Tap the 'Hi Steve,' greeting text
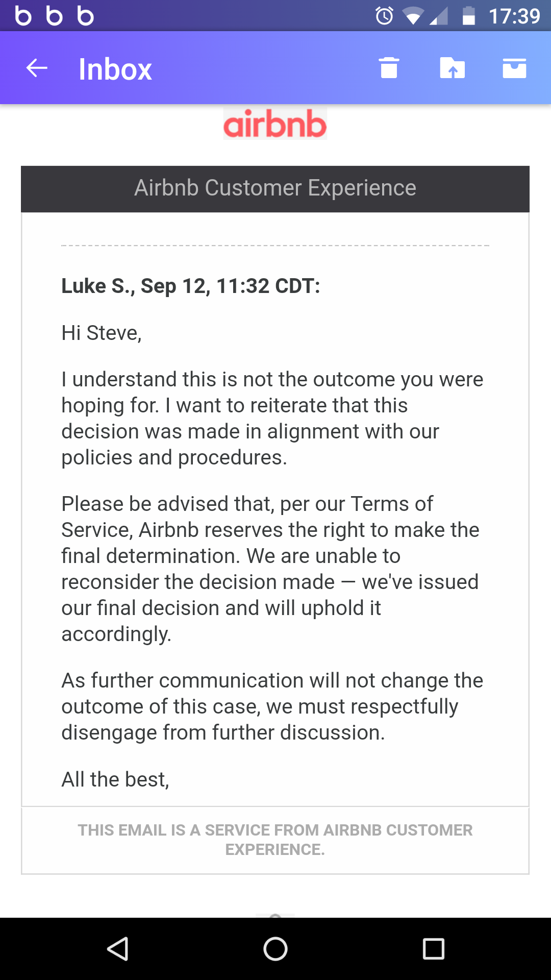 coord(102,333)
